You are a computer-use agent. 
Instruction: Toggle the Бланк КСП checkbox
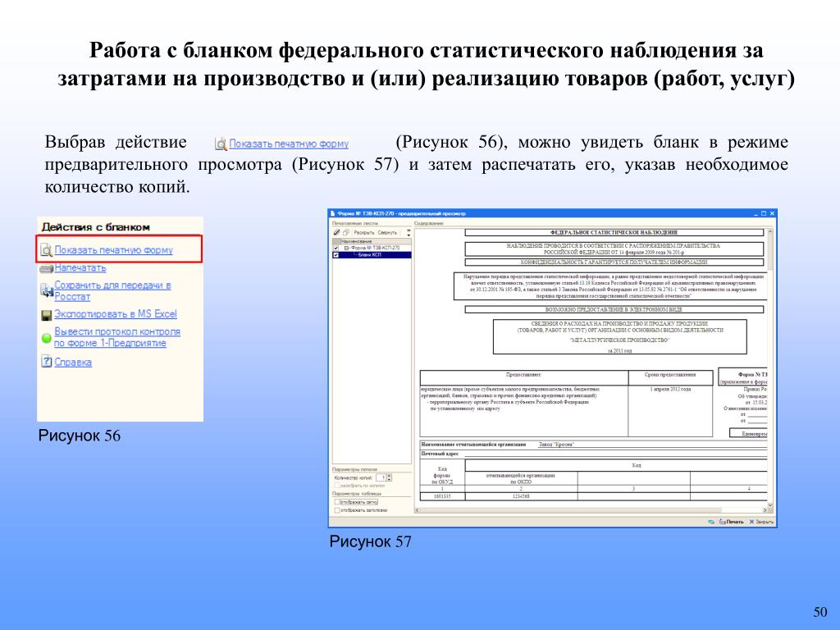point(335,255)
